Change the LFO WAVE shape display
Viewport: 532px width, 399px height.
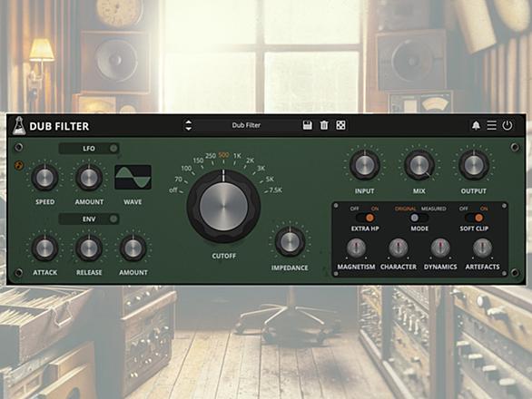[x=133, y=177]
